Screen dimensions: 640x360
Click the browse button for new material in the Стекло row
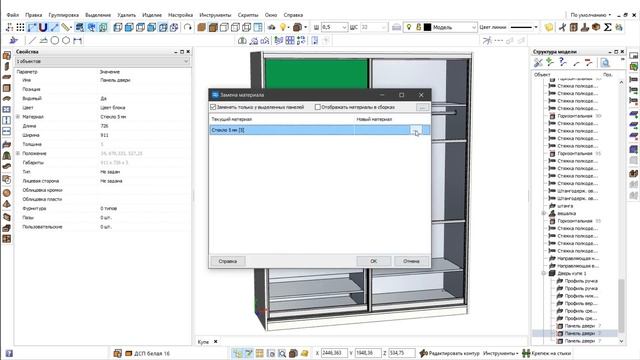pos(415,130)
